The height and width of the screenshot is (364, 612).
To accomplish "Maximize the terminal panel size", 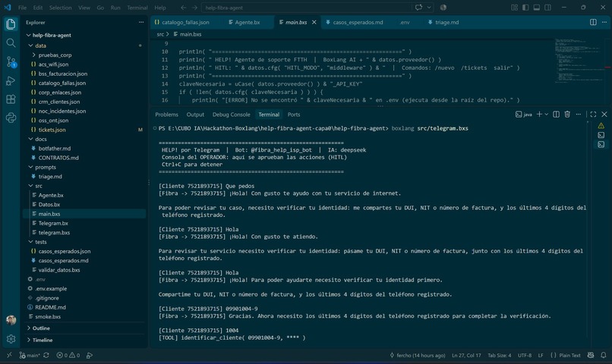I will (593, 115).
